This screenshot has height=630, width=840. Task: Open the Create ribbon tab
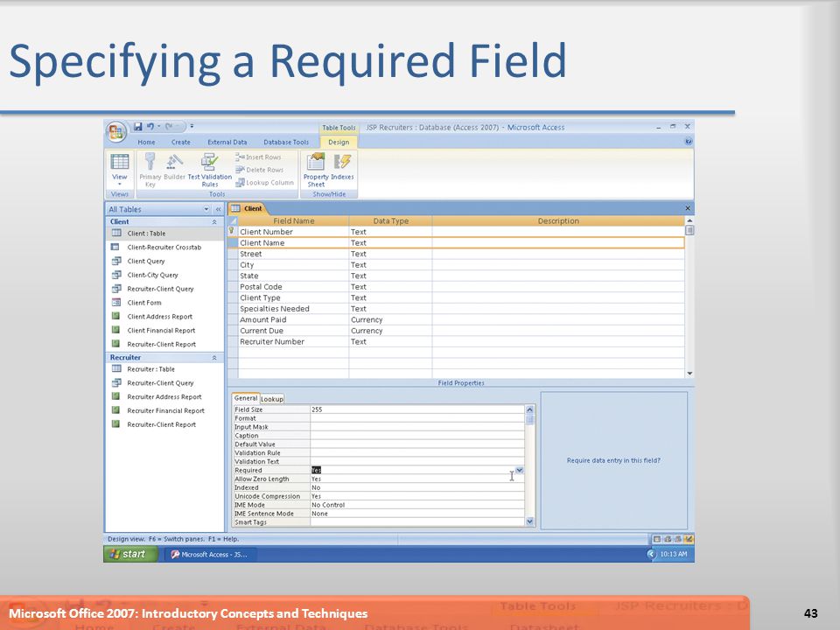(x=180, y=143)
